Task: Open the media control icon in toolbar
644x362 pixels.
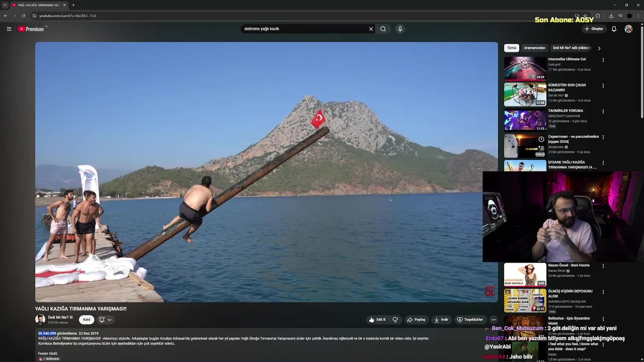Action: 620,16
